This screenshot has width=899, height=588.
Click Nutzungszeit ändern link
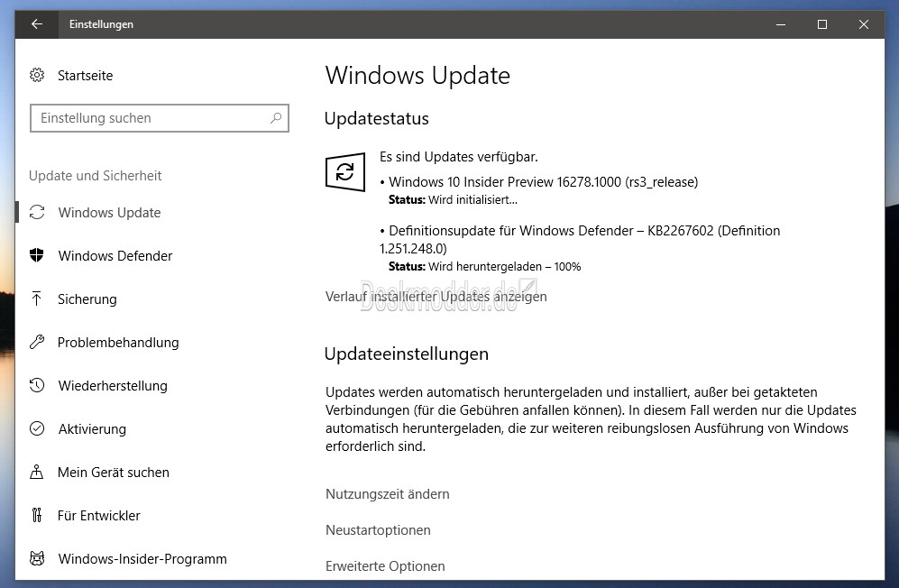point(388,494)
